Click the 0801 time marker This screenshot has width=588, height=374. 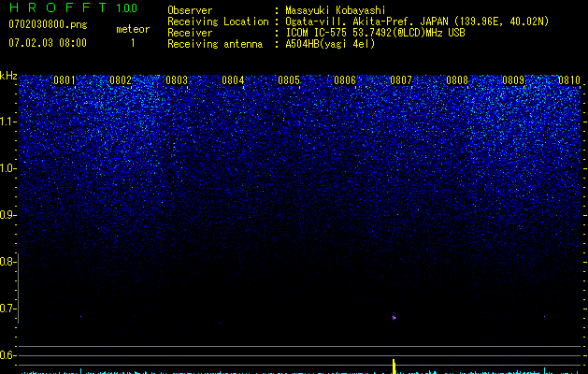coord(65,80)
